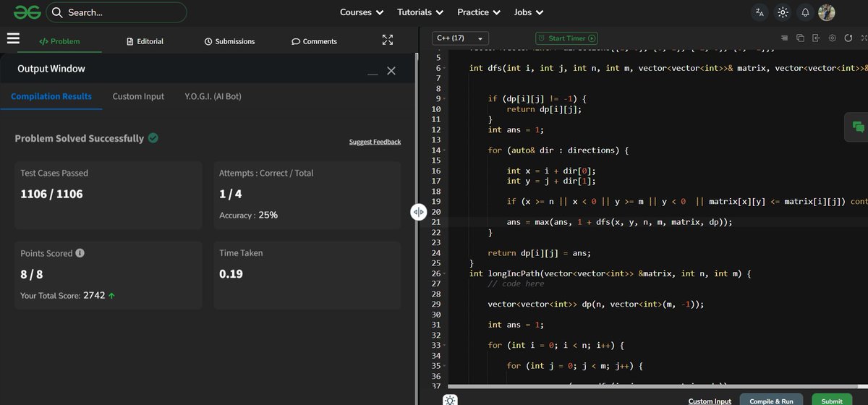Open notifications bell
868x405 pixels.
[x=805, y=12]
